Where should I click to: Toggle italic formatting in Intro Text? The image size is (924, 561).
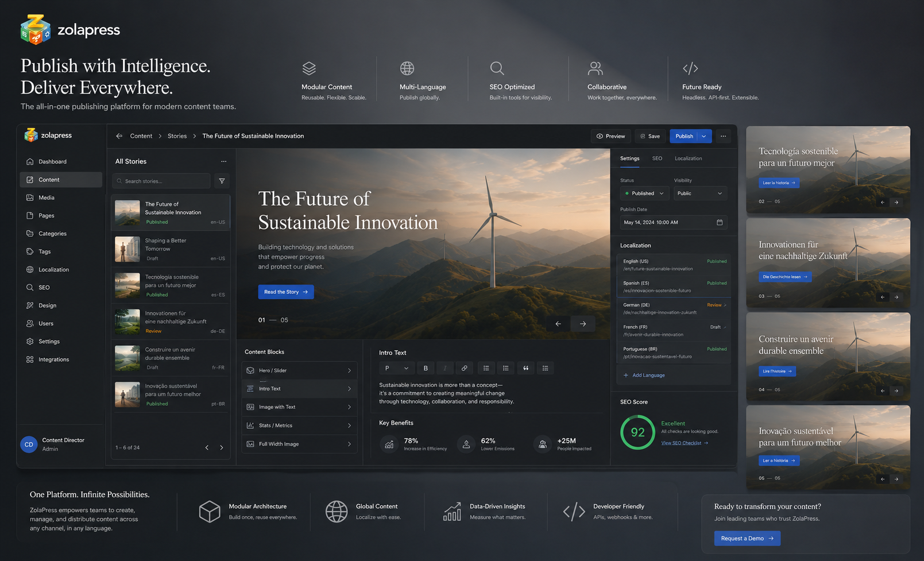(445, 368)
